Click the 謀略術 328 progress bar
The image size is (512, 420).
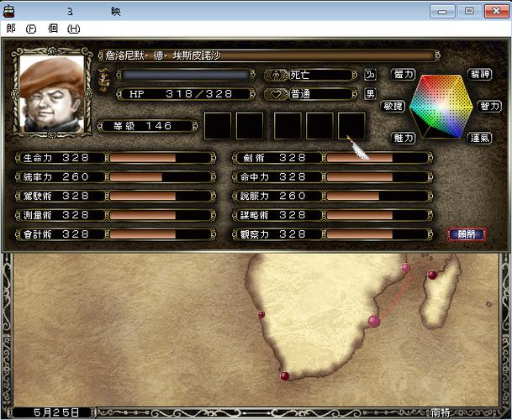click(x=377, y=215)
